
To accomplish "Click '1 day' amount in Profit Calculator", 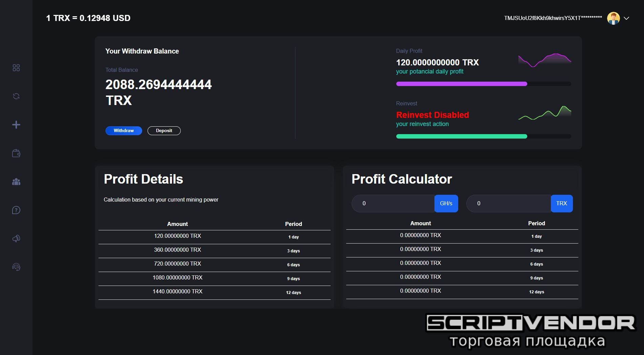I will [x=421, y=235].
